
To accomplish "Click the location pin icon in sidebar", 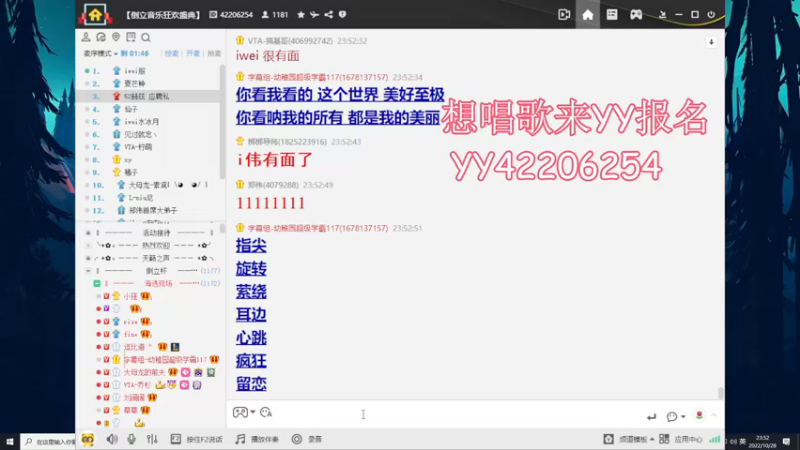I will click(116, 37).
